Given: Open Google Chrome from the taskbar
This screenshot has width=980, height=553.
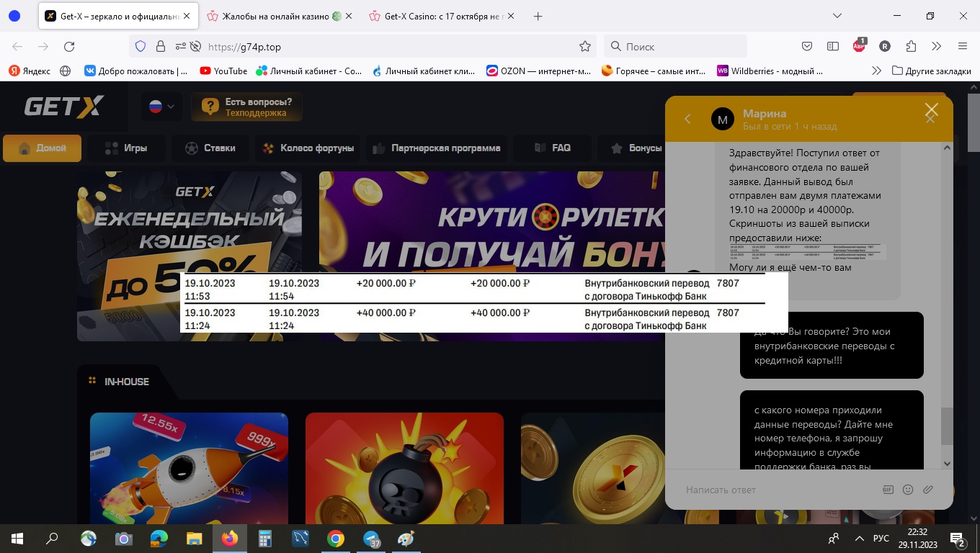Looking at the screenshot, I should click(335, 539).
